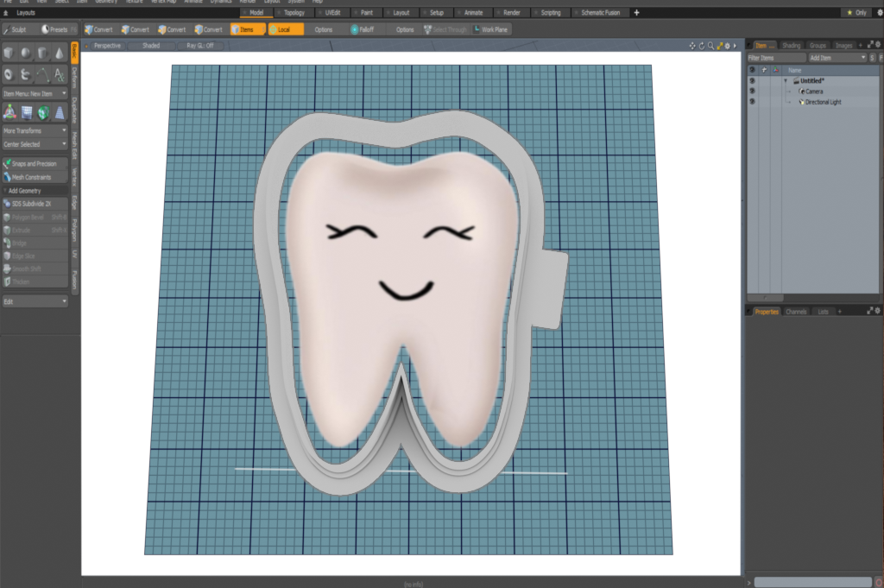Image resolution: width=884 pixels, height=588 pixels.
Task: Click the viewport rotate icon
Action: pos(701,46)
